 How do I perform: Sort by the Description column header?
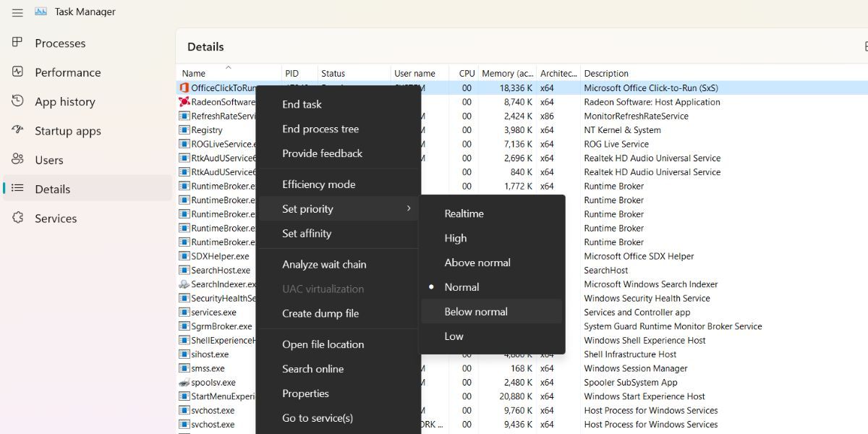click(x=606, y=73)
